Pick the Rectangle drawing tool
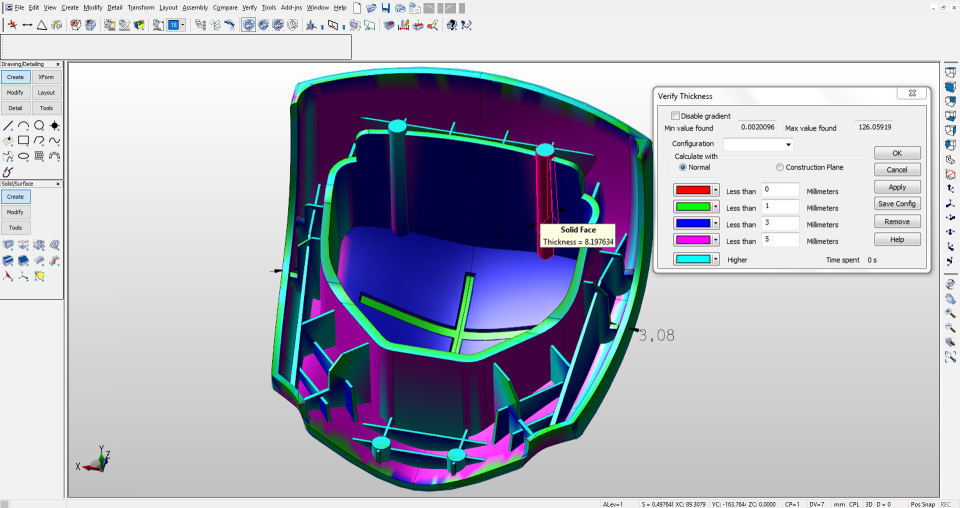This screenshot has height=508, width=960. point(23,141)
